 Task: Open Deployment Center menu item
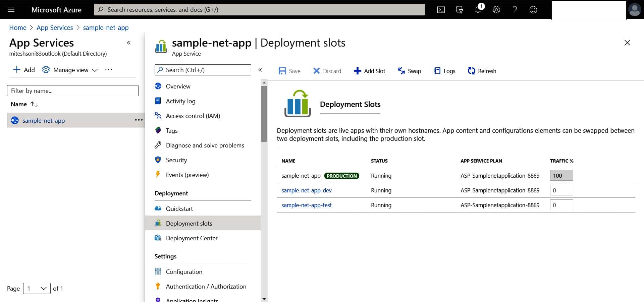click(192, 238)
